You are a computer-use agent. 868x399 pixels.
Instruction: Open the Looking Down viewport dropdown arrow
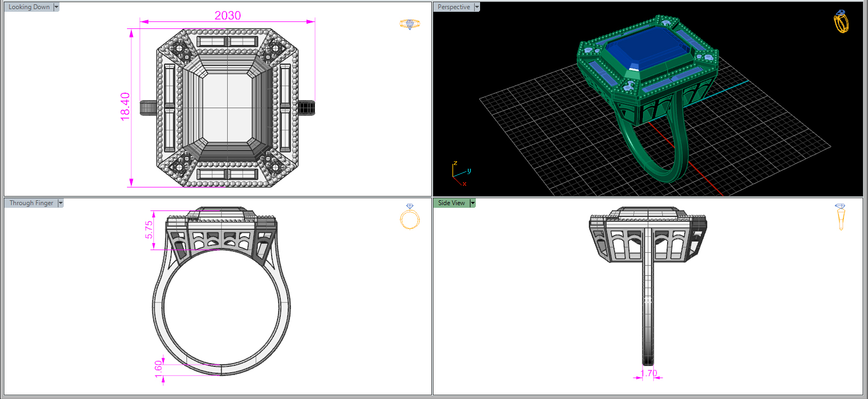(x=56, y=7)
